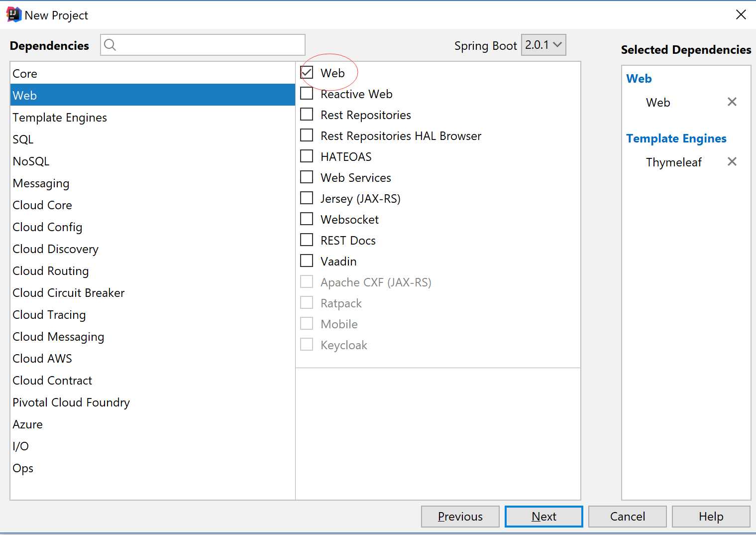Enable the Reactive Web checkbox
Viewport: 756px width, 535px height.
point(307,94)
